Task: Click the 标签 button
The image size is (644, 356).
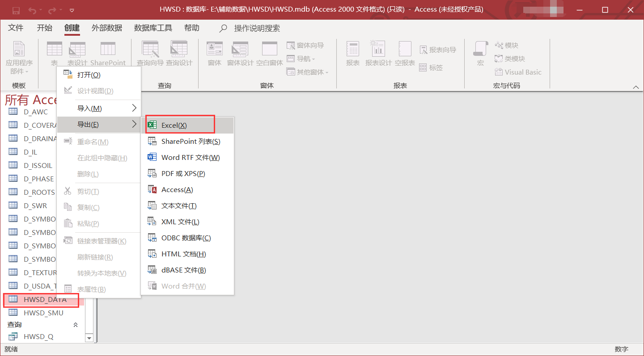Action: coord(431,67)
